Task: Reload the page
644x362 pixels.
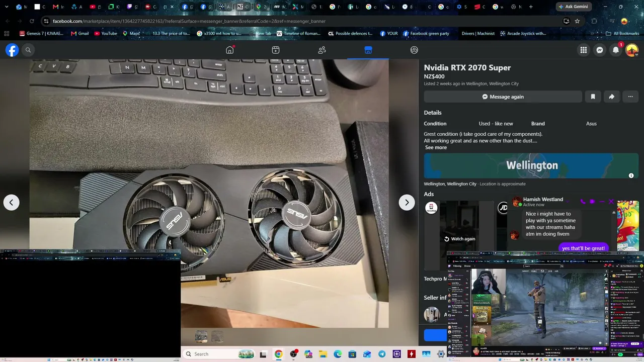Action: (x=32, y=21)
